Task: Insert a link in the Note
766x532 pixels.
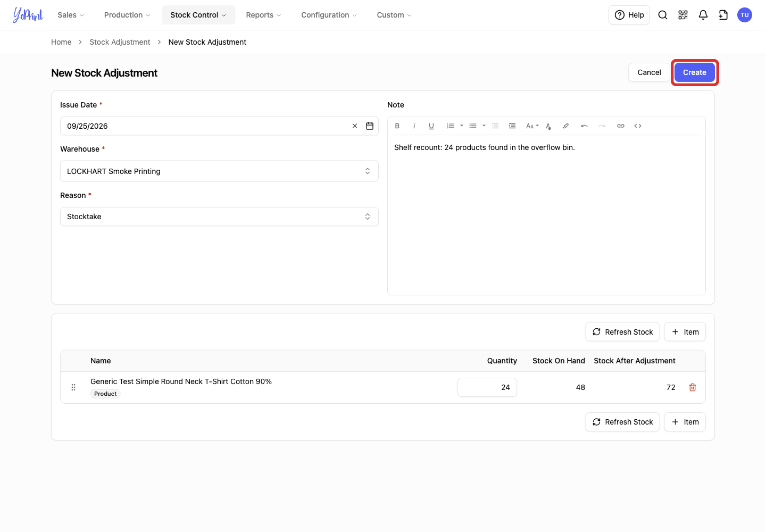Action: (x=621, y=126)
